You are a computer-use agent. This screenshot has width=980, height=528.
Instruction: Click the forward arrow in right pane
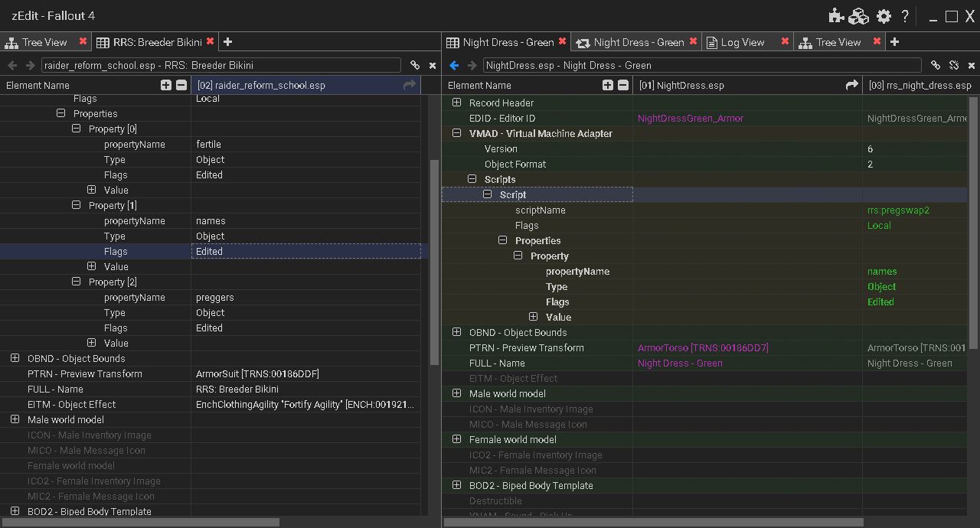click(x=472, y=66)
